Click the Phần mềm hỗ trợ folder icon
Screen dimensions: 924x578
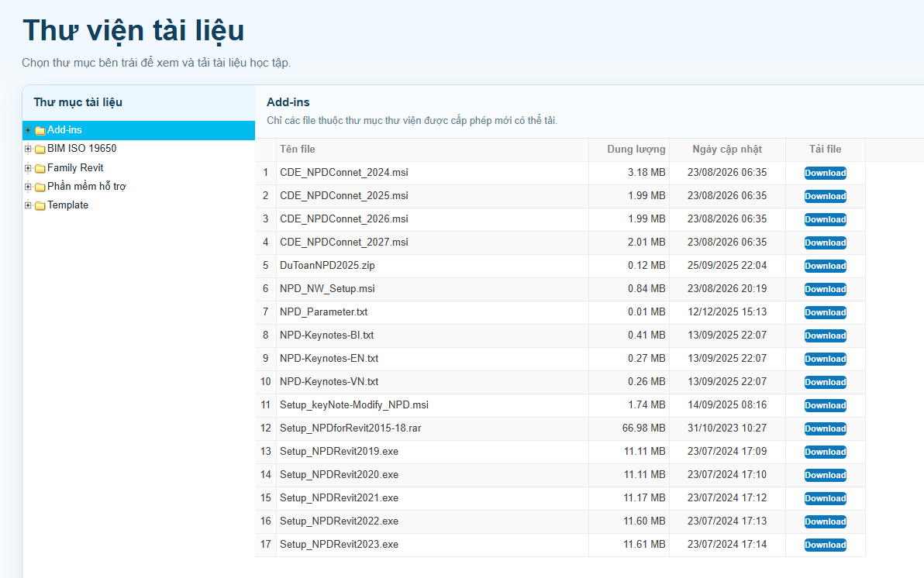coord(40,188)
